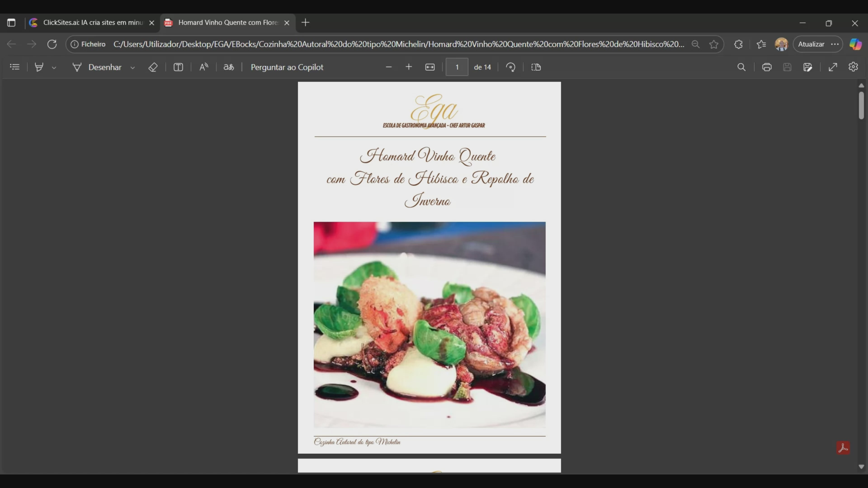Start Read aloud for this PDF
This screenshot has height=488, width=868.
point(203,67)
